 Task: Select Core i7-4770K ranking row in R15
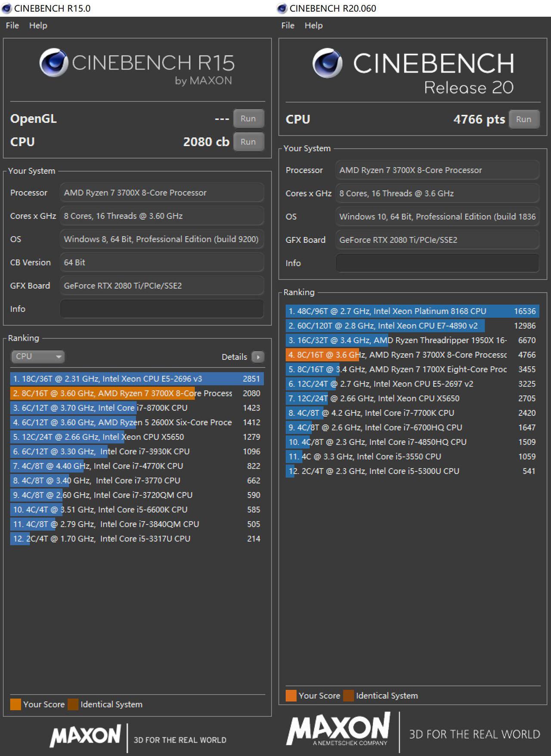pyautogui.click(x=137, y=466)
